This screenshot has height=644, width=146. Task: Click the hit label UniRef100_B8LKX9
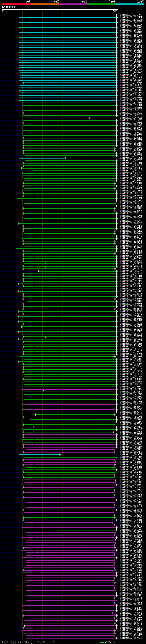coord(131,454)
